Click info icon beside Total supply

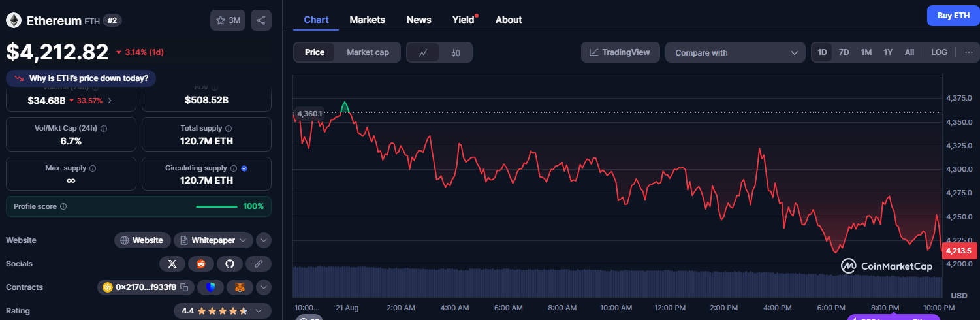[229, 129]
